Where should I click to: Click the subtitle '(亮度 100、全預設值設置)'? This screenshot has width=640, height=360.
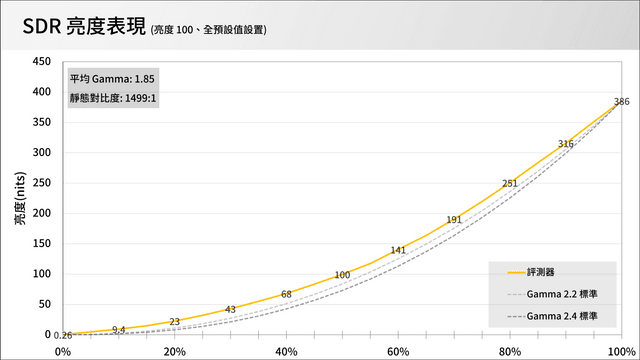pyautogui.click(x=209, y=30)
